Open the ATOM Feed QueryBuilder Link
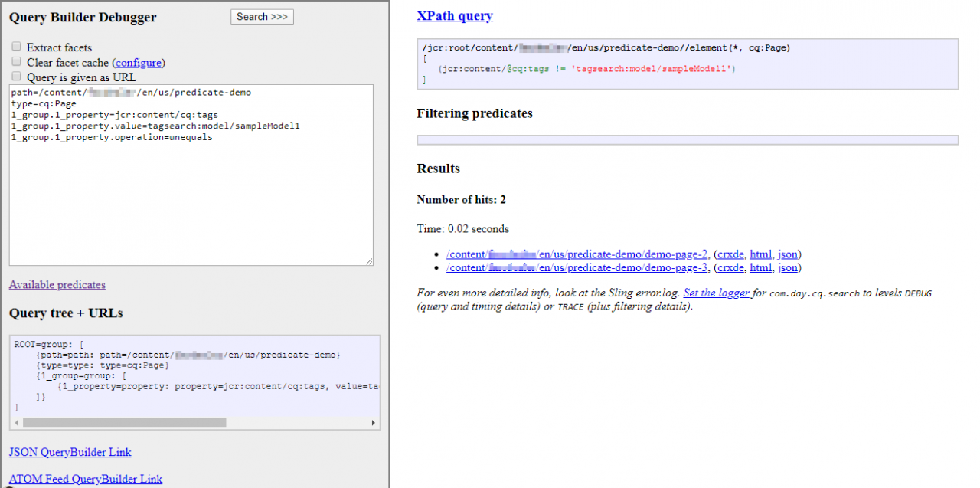 (85, 479)
